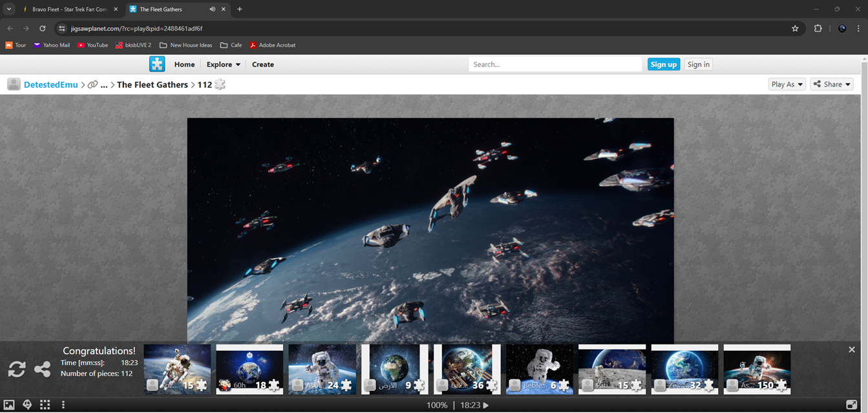Arrange pieces using the grid icon
This screenshot has width=868, height=413.
(45, 405)
